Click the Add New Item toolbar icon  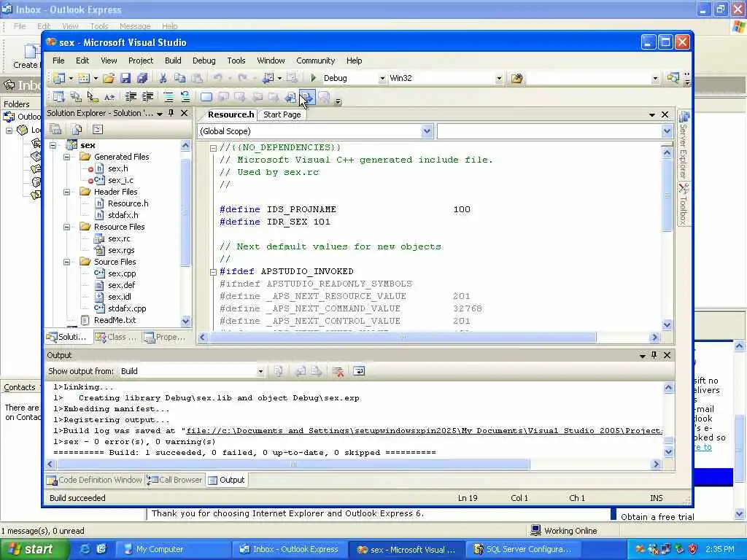84,78
